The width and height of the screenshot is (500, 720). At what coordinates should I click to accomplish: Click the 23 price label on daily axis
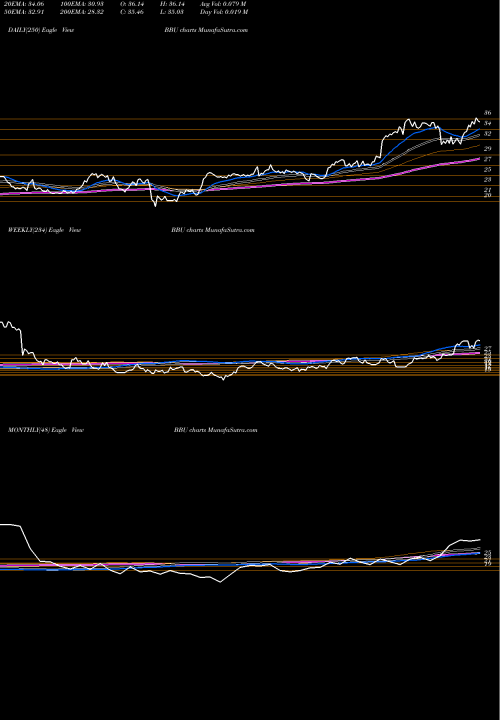point(488,180)
